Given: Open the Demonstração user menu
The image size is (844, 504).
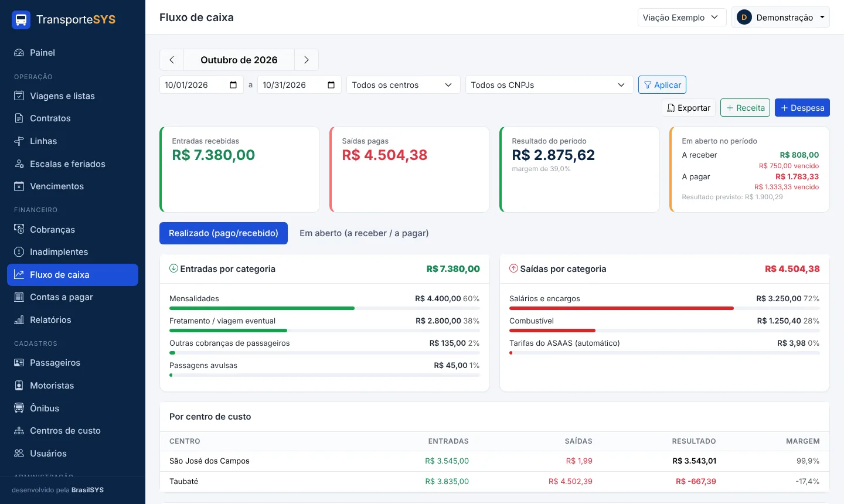Looking at the screenshot, I should coord(781,18).
